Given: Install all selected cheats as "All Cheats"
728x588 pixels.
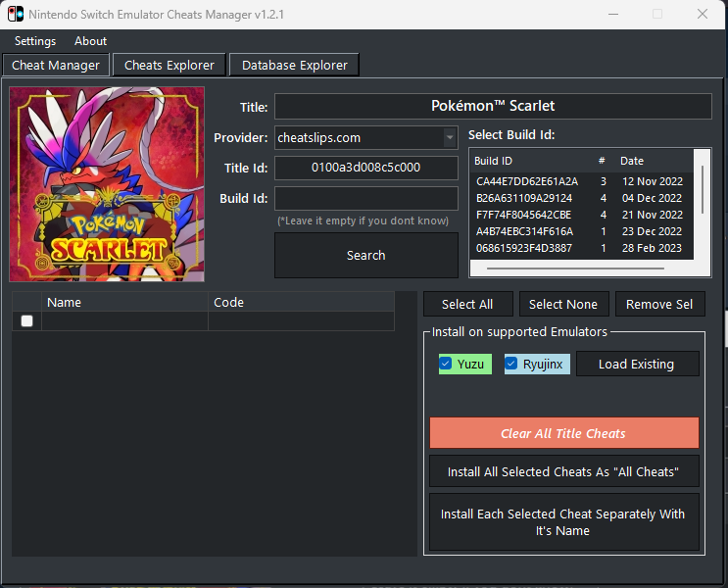Looking at the screenshot, I should point(563,471).
